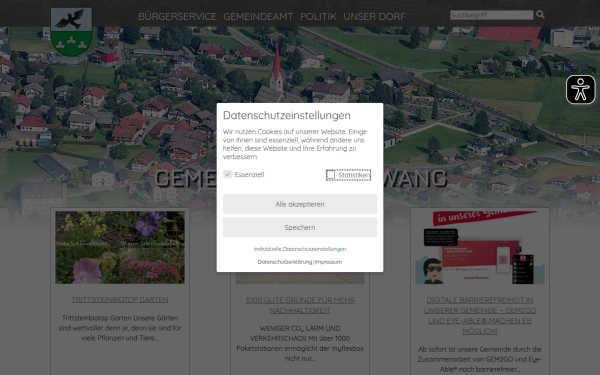Click the search magnifier icon
600x375 pixels.
(x=540, y=15)
